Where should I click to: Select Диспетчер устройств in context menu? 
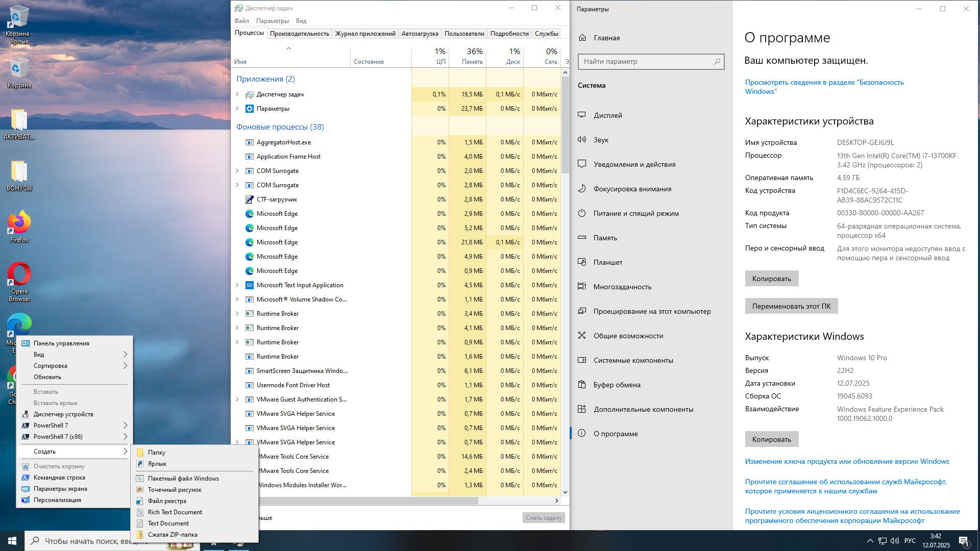75,414
